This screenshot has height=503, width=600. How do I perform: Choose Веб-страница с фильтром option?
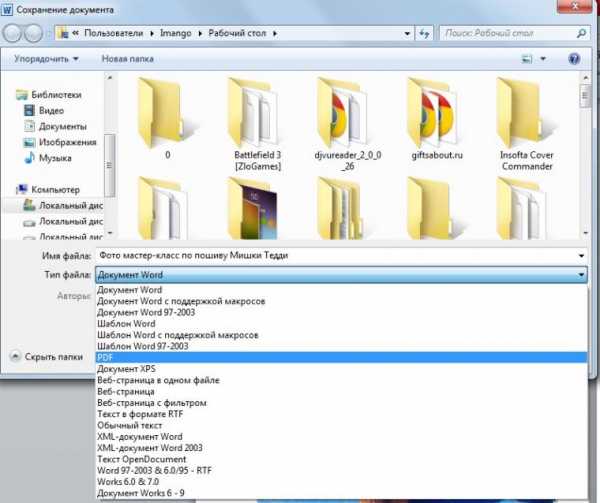pyautogui.click(x=341, y=403)
